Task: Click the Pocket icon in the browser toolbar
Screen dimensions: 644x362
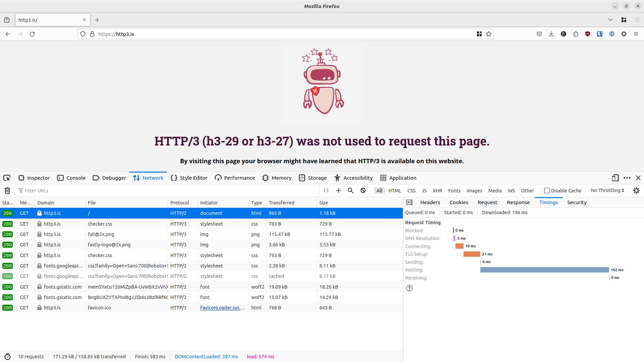Action: (x=539, y=34)
